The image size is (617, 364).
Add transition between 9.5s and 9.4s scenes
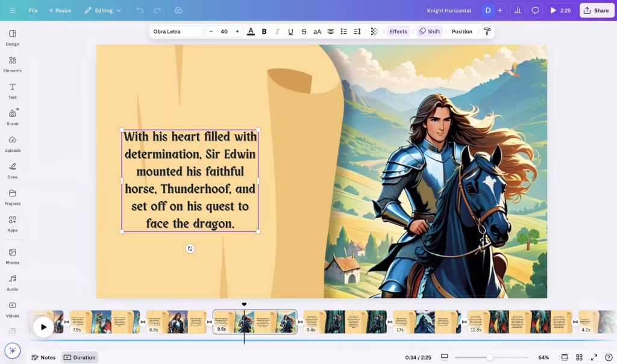pyautogui.click(x=300, y=322)
